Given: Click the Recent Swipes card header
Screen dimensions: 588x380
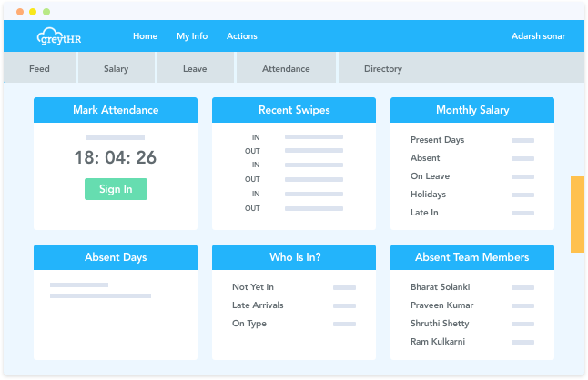Looking at the screenshot, I should 294,110.
